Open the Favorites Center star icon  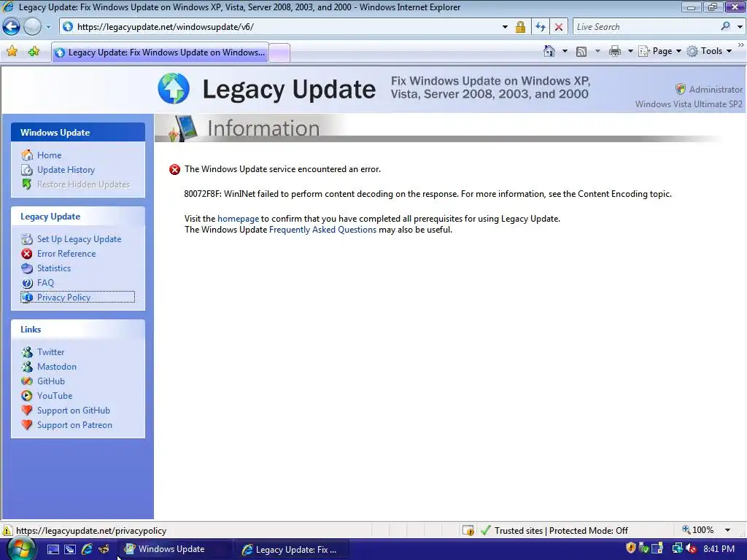[x=12, y=52]
